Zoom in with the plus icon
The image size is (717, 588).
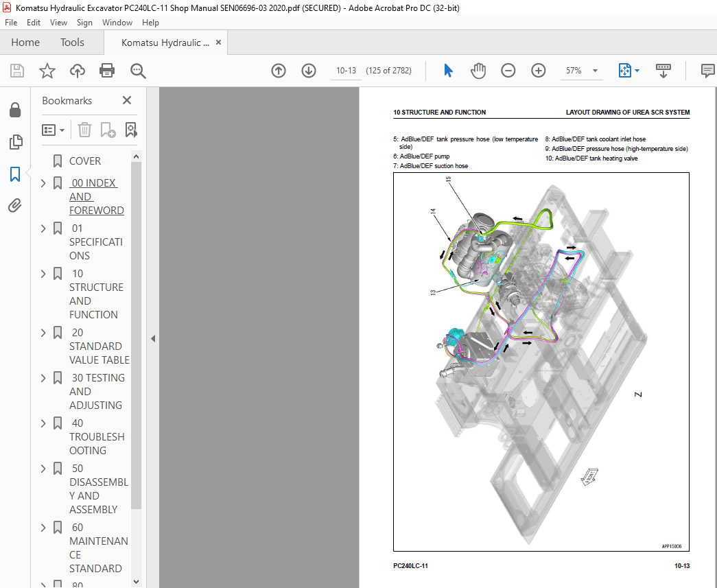point(538,71)
